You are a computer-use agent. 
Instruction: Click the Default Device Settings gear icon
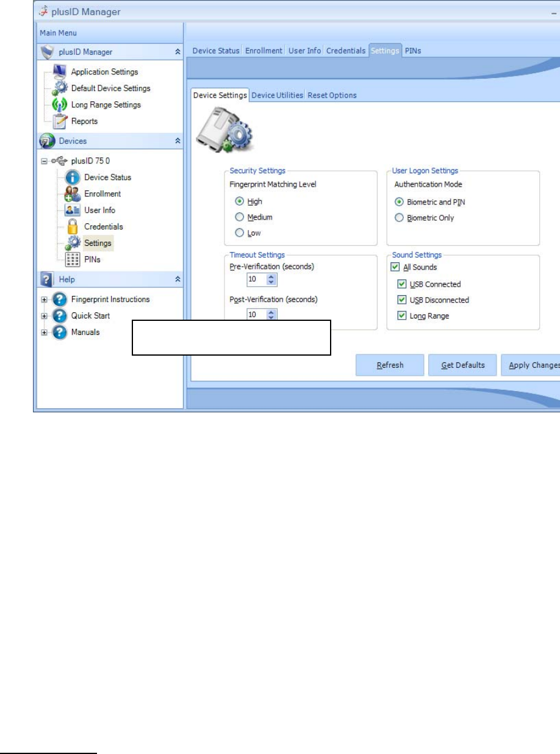[x=59, y=88]
